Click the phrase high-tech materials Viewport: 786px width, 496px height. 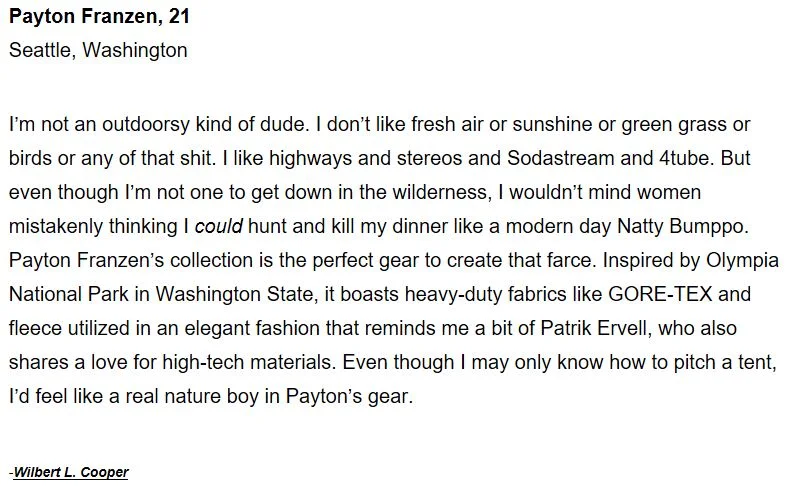249,362
